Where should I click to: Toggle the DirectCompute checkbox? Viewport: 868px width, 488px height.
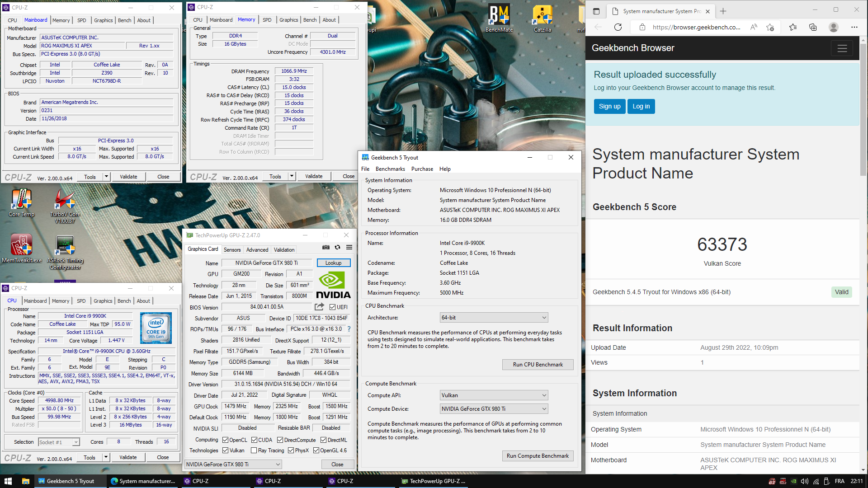[280, 440]
